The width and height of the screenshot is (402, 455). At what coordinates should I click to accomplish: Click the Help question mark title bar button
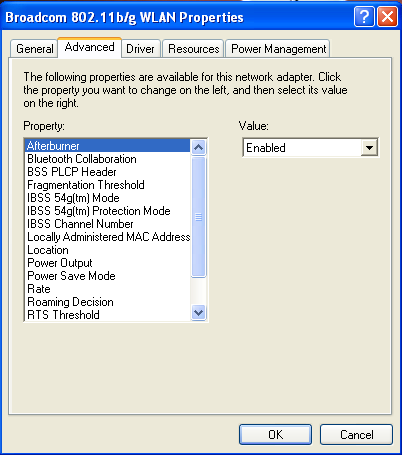[364, 17]
